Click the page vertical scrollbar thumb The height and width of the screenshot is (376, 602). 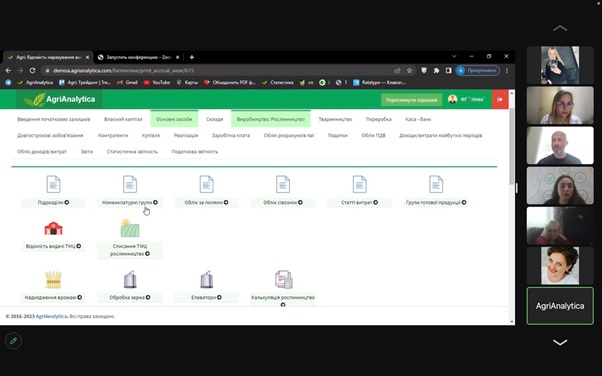pyautogui.click(x=511, y=146)
